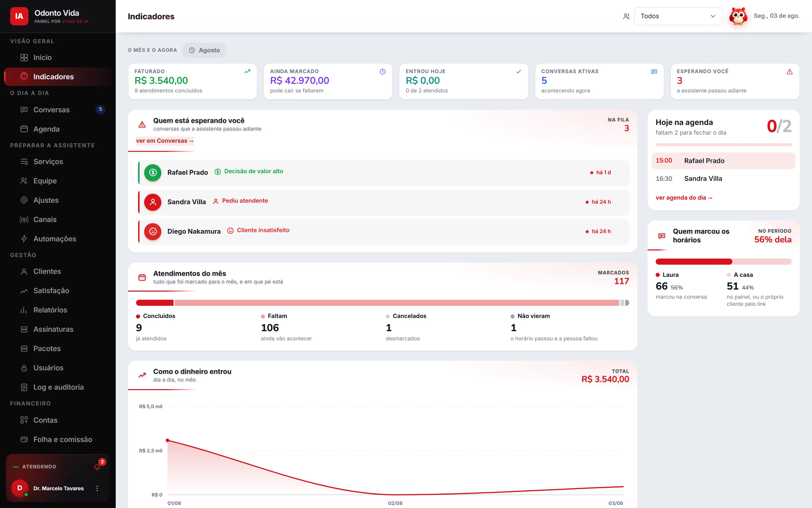Click the green dollar avatar for Rafael Prado
Viewport: 812px width, 508px height.
153,172
